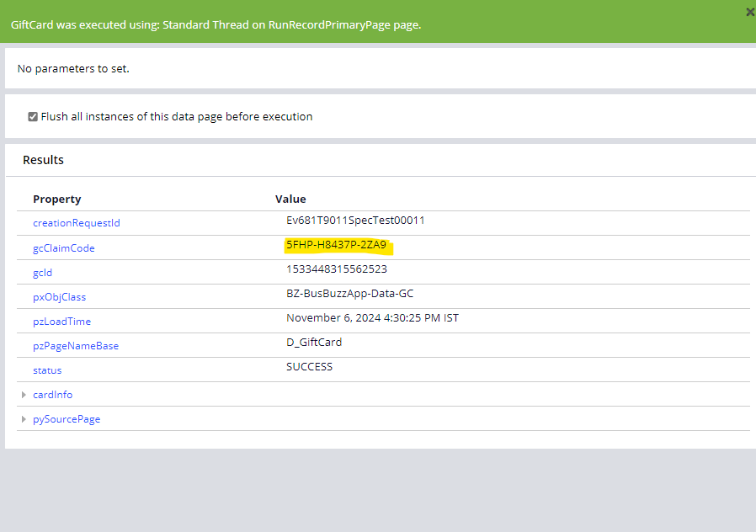Click the SUCCESS status value
Screen dimensions: 756x532
coord(307,366)
